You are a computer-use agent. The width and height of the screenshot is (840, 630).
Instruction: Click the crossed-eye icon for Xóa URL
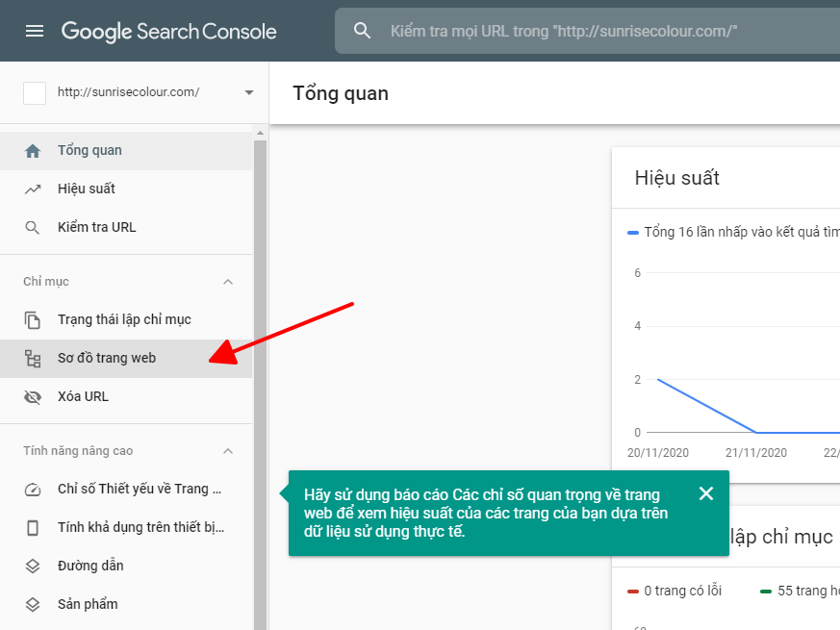33,397
